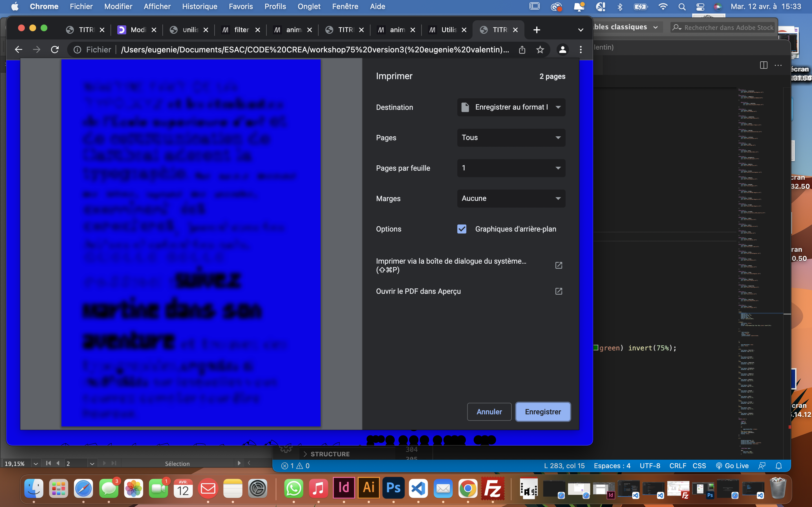Open system print dialog external link icon
812x507 pixels.
coord(559,265)
